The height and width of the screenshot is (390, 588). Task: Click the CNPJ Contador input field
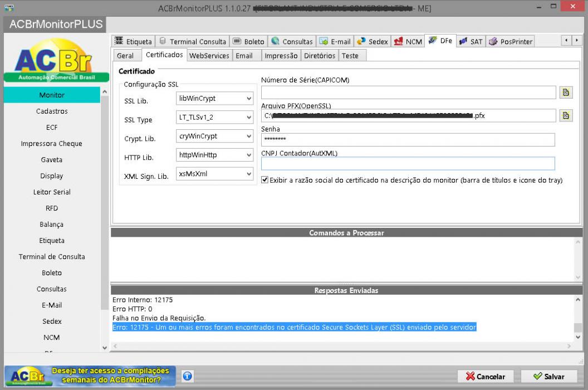408,163
